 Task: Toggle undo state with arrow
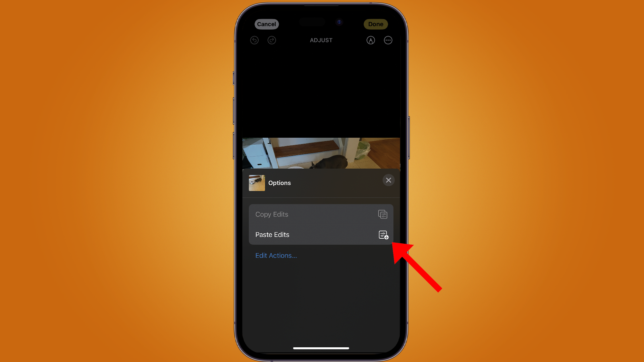[x=255, y=40]
